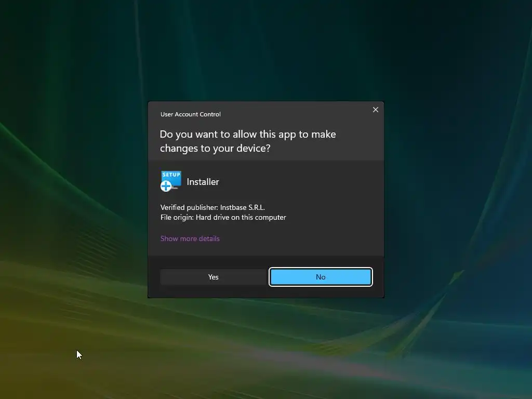Close the User Account Control dialog
This screenshot has width=532, height=399.
[x=375, y=110]
